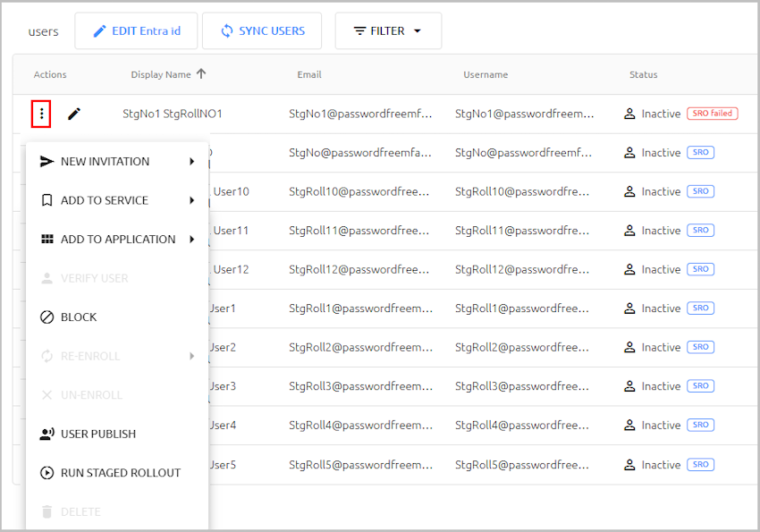Click the user status icon on StgRoll4 row
The image size is (760, 532).
coord(629,425)
